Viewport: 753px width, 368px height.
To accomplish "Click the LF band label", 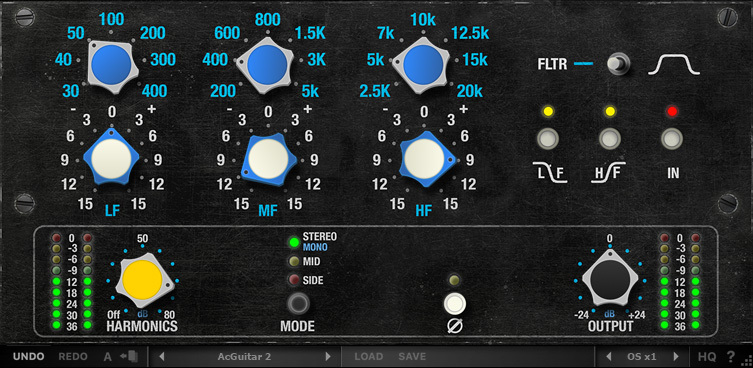I will point(112,210).
